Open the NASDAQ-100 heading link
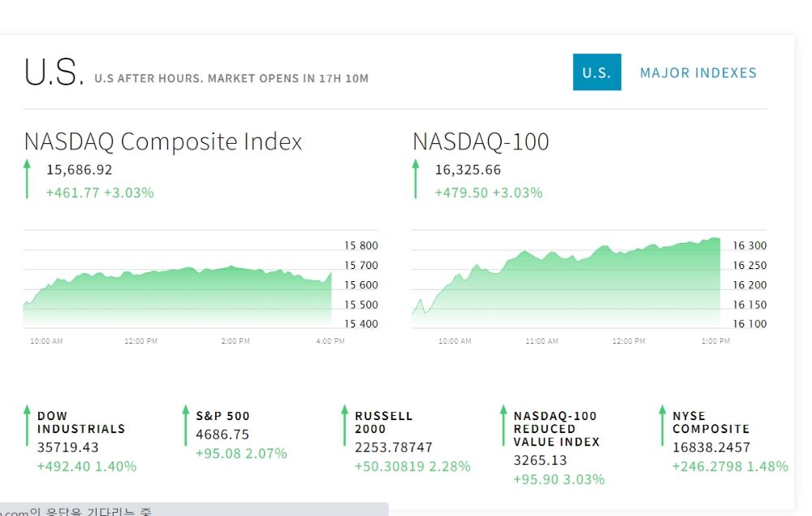Image resolution: width=812 pixels, height=516 pixels. (481, 142)
